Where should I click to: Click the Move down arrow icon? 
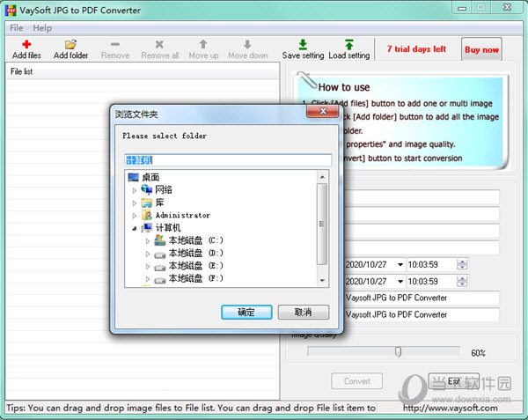pyautogui.click(x=247, y=44)
